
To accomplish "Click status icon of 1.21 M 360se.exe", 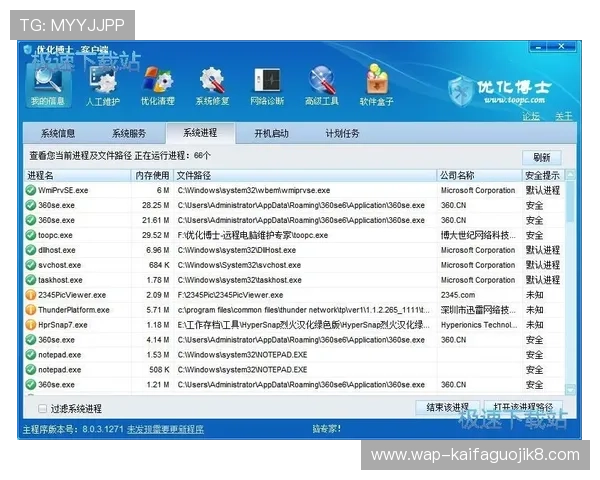I will (31, 385).
